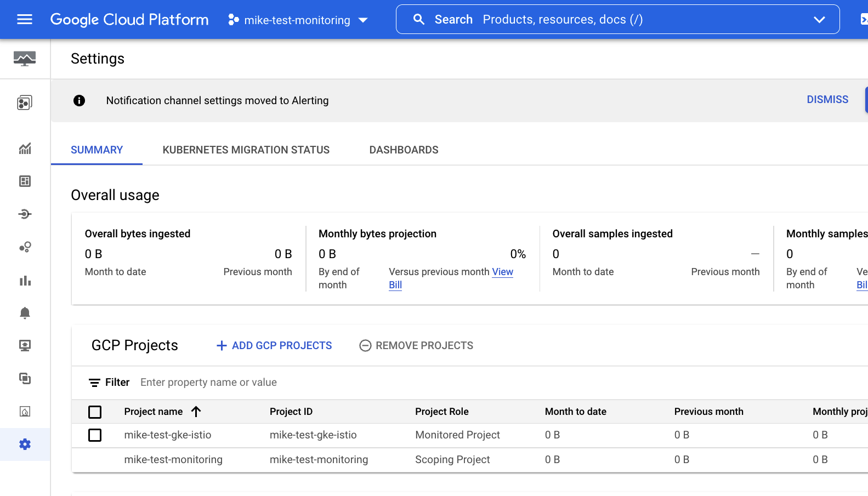The height and width of the screenshot is (496, 868).
Task: Open the Services node sidebar icon
Action: [x=25, y=214]
